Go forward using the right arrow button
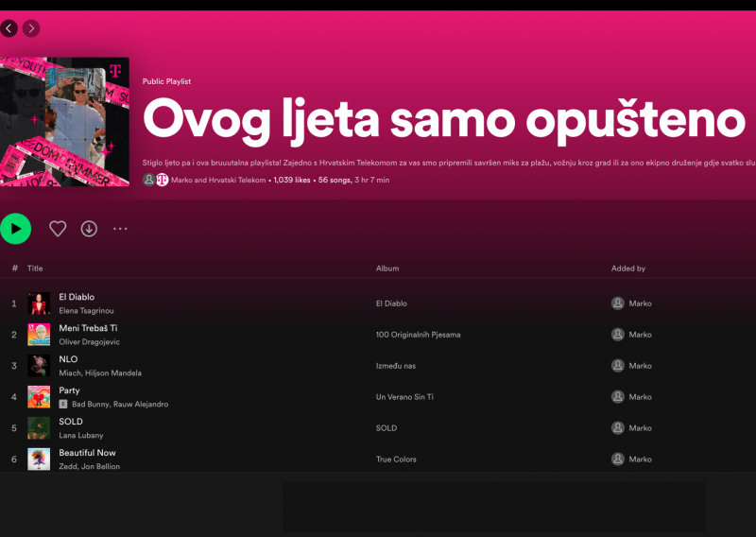This screenshot has height=537, width=756. [x=31, y=28]
